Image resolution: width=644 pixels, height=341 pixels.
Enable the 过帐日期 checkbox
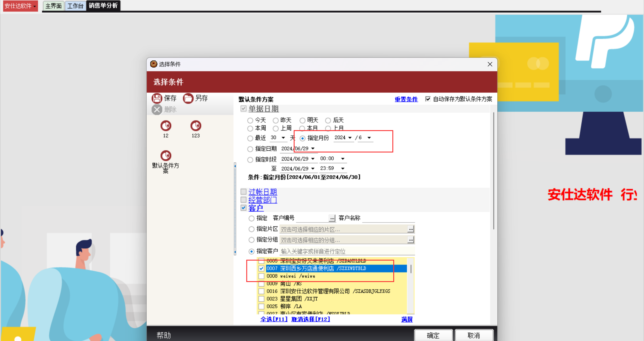click(x=244, y=192)
